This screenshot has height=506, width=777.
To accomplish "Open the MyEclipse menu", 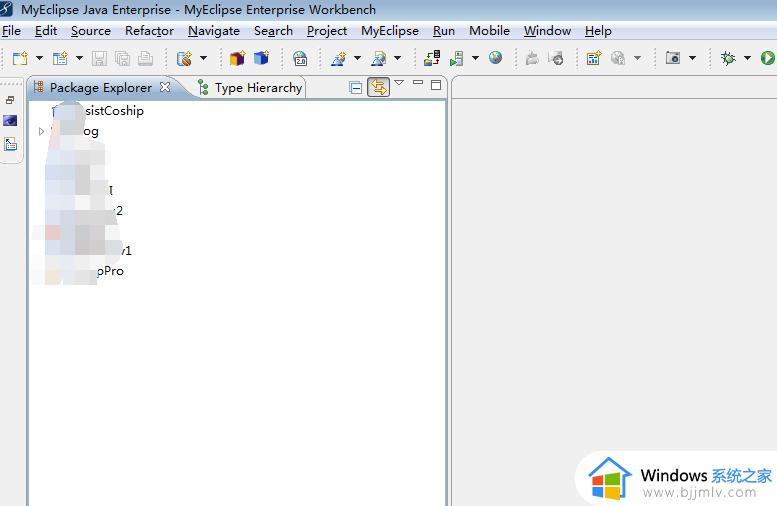I will 389,31.
